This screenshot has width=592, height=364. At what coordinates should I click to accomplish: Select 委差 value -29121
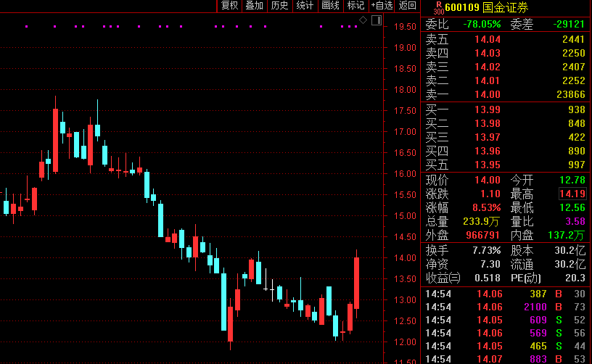point(569,25)
